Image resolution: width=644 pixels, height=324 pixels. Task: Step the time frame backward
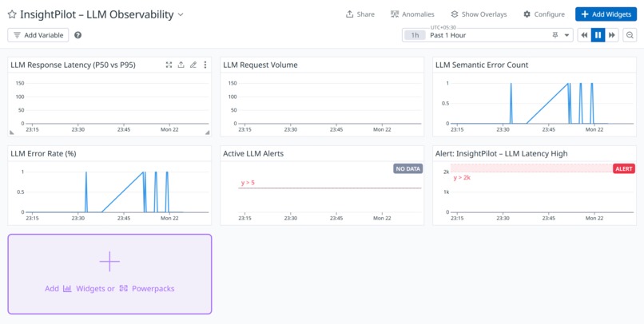(584, 35)
